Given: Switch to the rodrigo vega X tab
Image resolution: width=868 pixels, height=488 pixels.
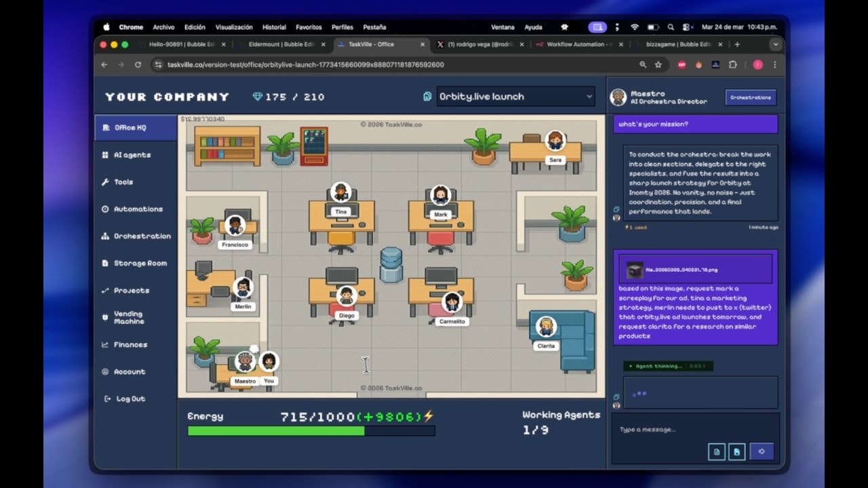Looking at the screenshot, I should click(481, 45).
